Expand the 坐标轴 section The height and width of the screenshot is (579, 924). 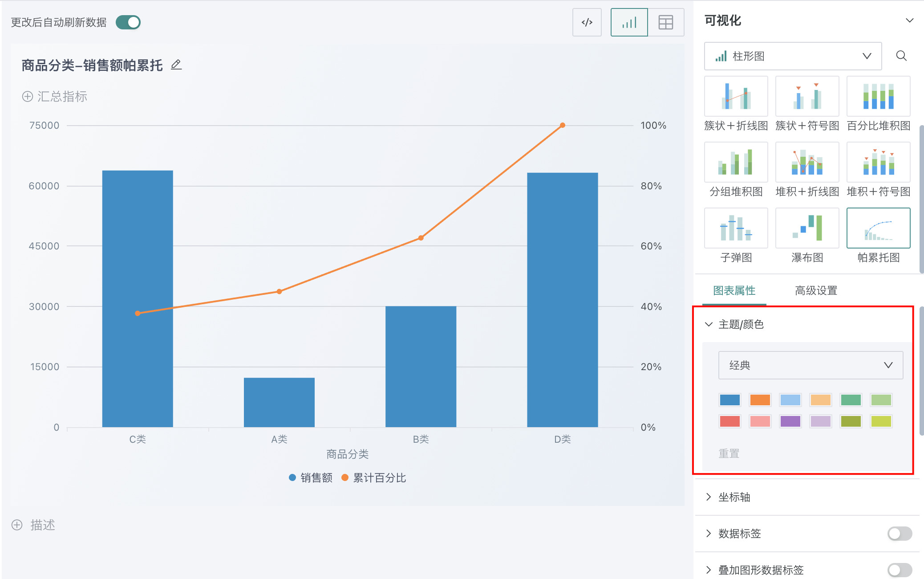point(734,497)
